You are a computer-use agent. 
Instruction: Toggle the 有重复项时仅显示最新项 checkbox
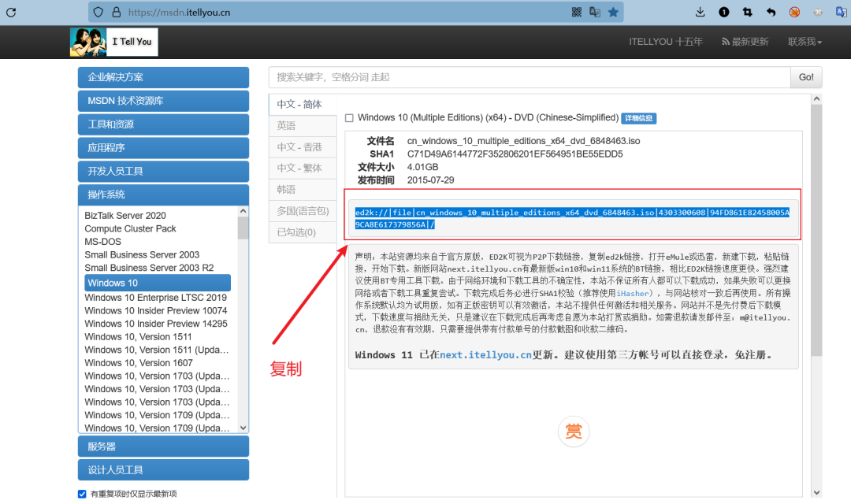pyautogui.click(x=82, y=494)
